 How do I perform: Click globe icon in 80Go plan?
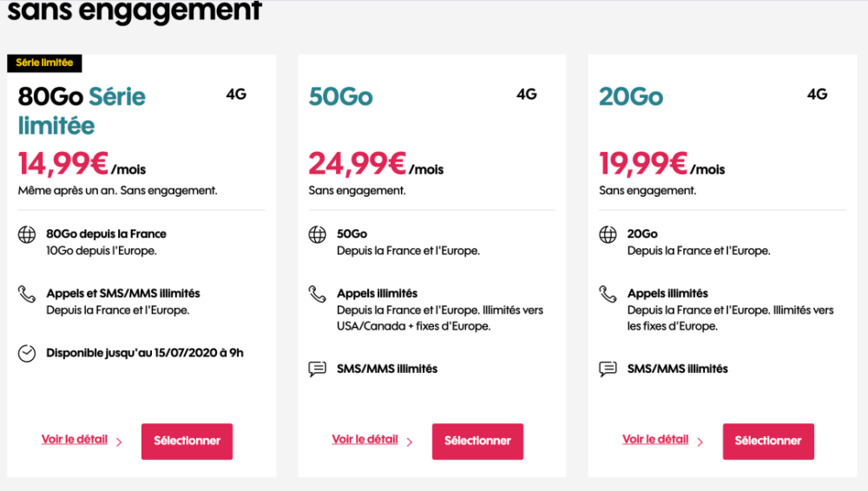(27, 234)
